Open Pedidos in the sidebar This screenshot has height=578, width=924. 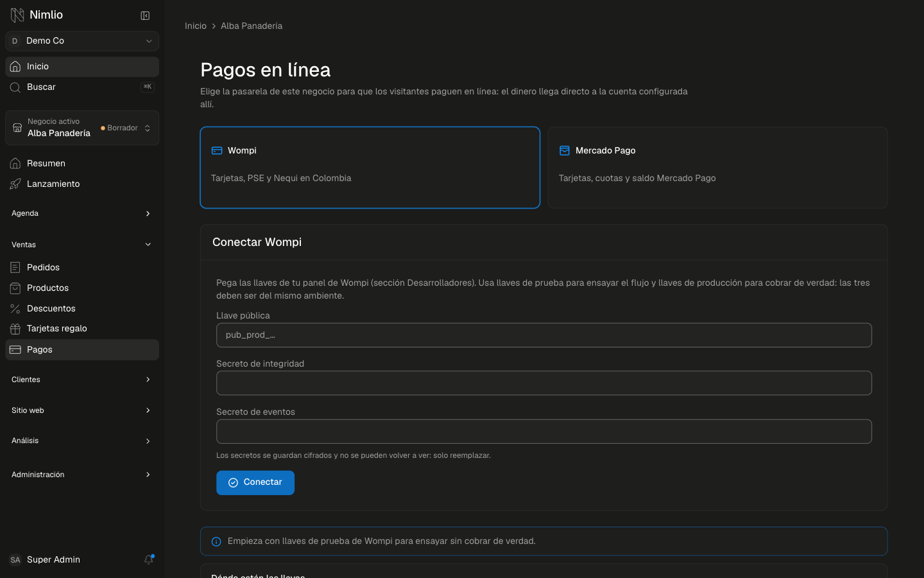tap(82, 268)
